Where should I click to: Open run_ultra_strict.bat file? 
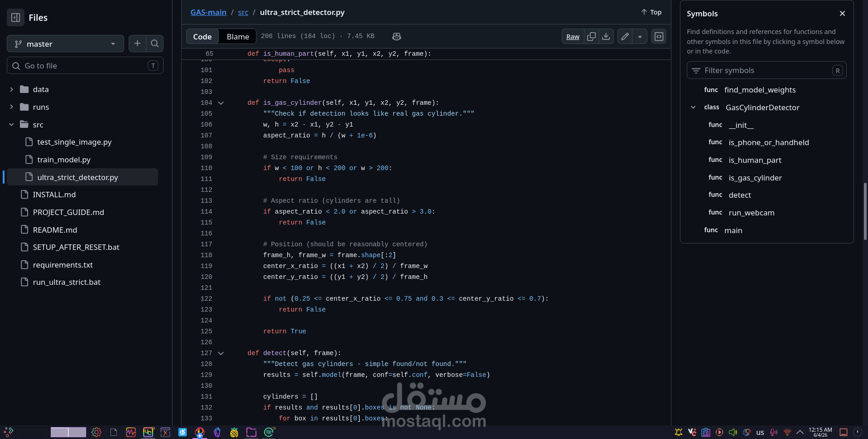click(67, 282)
